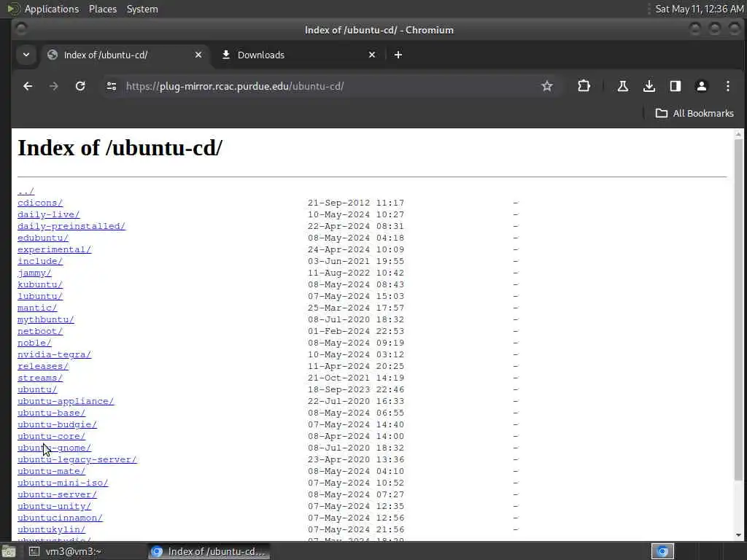Screen dimensions: 747x560
Task: Click the date 21-Sep-2012 11:17
Action: [x=356, y=203]
